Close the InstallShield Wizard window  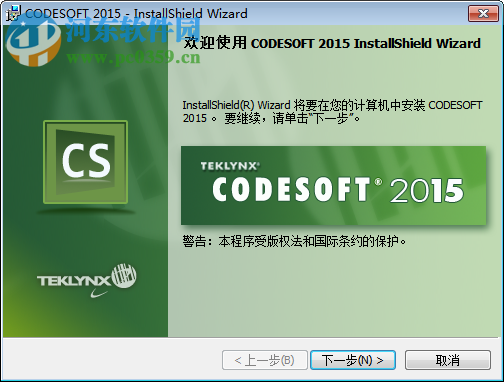click(x=483, y=13)
